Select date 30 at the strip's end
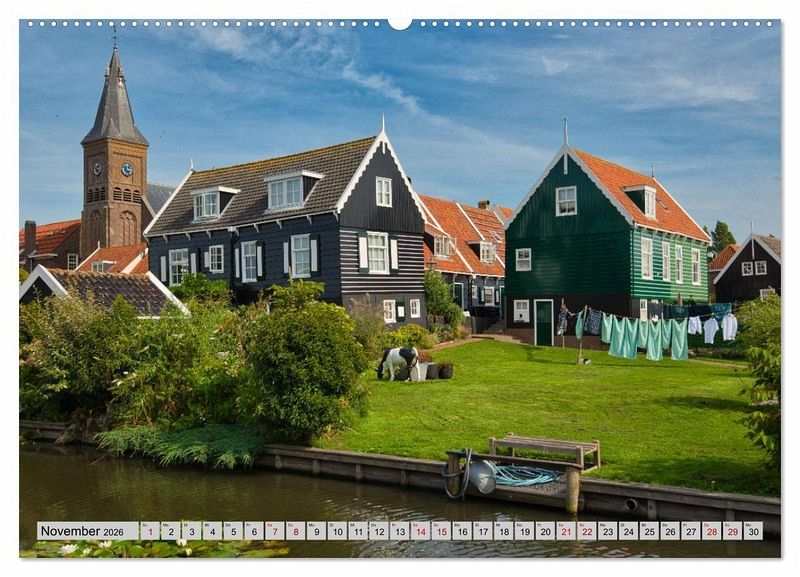Image resolution: width=800 pixels, height=577 pixels. pos(752,531)
